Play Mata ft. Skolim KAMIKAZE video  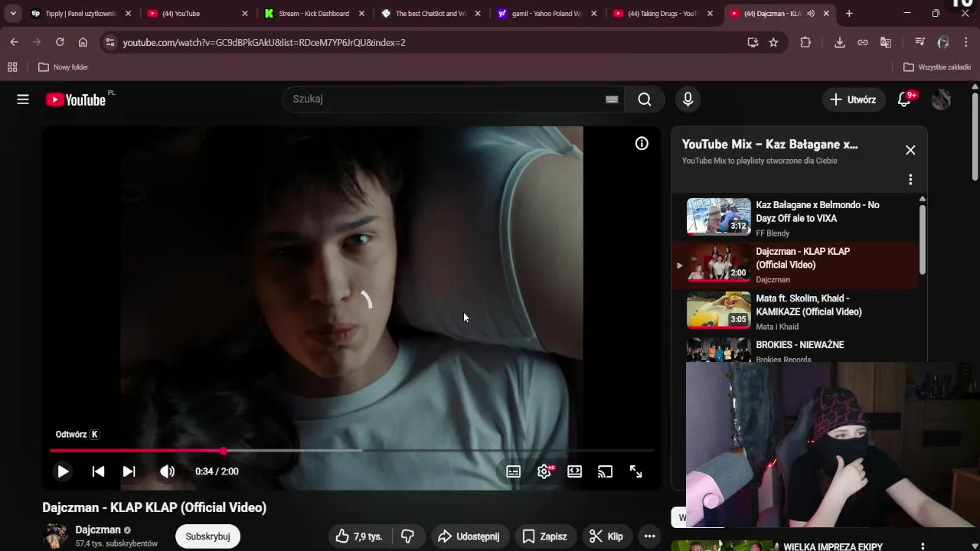(x=795, y=311)
